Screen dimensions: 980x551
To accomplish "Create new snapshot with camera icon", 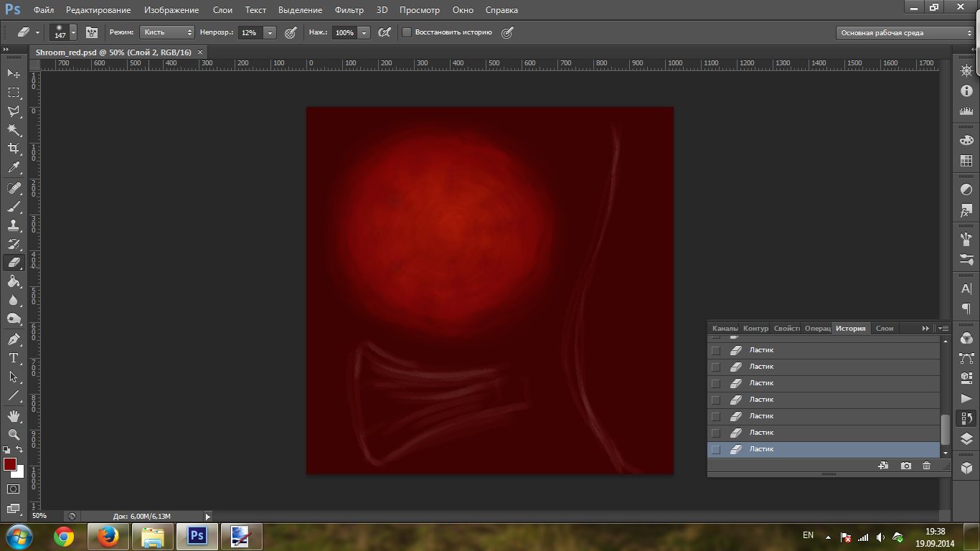I will pyautogui.click(x=906, y=466).
